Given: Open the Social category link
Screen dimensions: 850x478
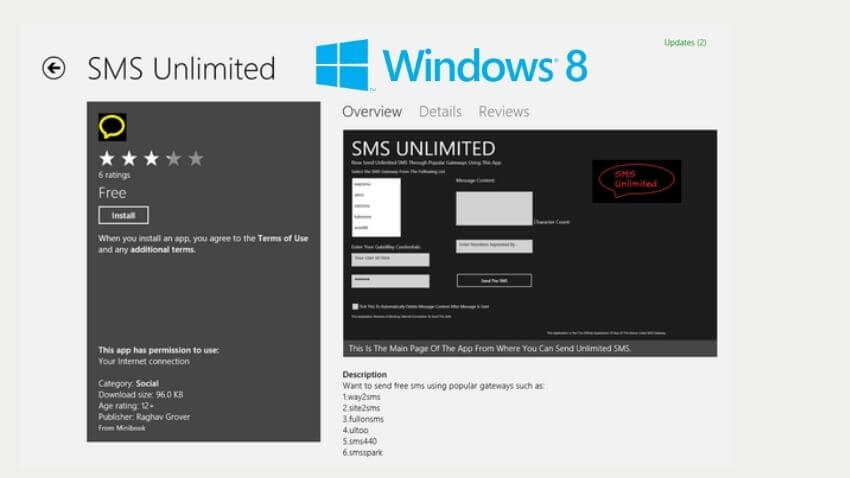Looking at the screenshot, I should [148, 384].
